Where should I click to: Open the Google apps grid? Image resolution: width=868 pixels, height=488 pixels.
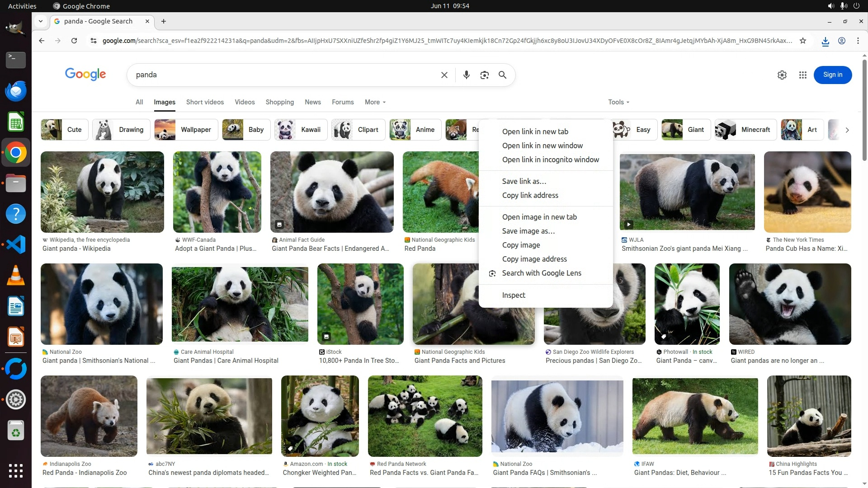802,75
